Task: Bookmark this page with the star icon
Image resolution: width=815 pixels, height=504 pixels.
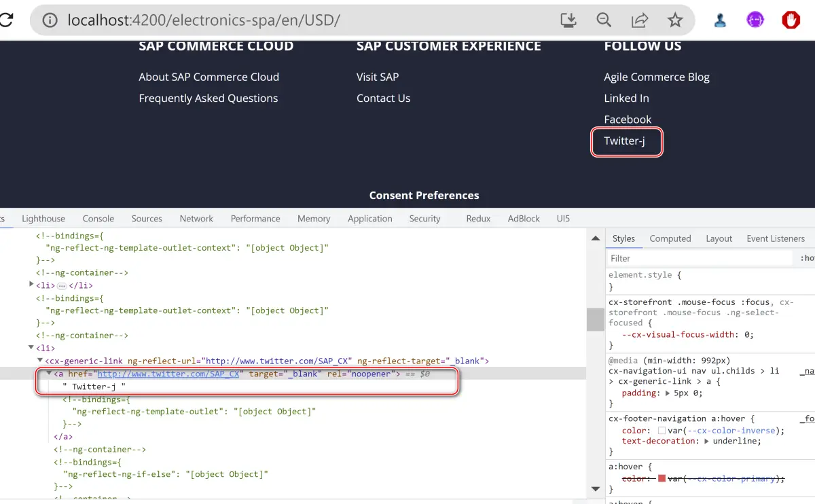Action: pos(674,20)
